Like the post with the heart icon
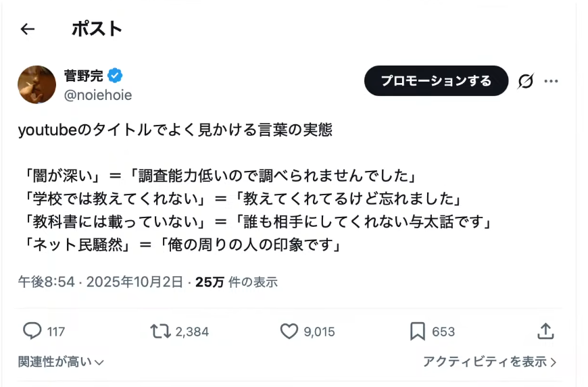588x387 pixels. tap(289, 331)
